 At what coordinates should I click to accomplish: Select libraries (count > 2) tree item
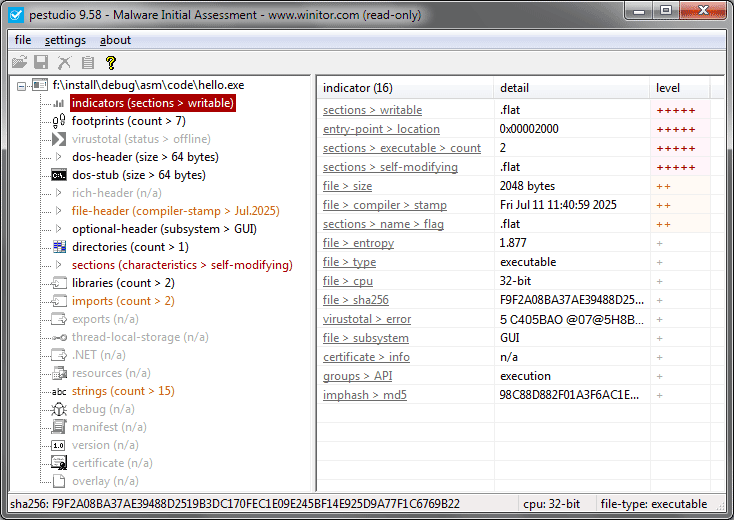point(123,283)
